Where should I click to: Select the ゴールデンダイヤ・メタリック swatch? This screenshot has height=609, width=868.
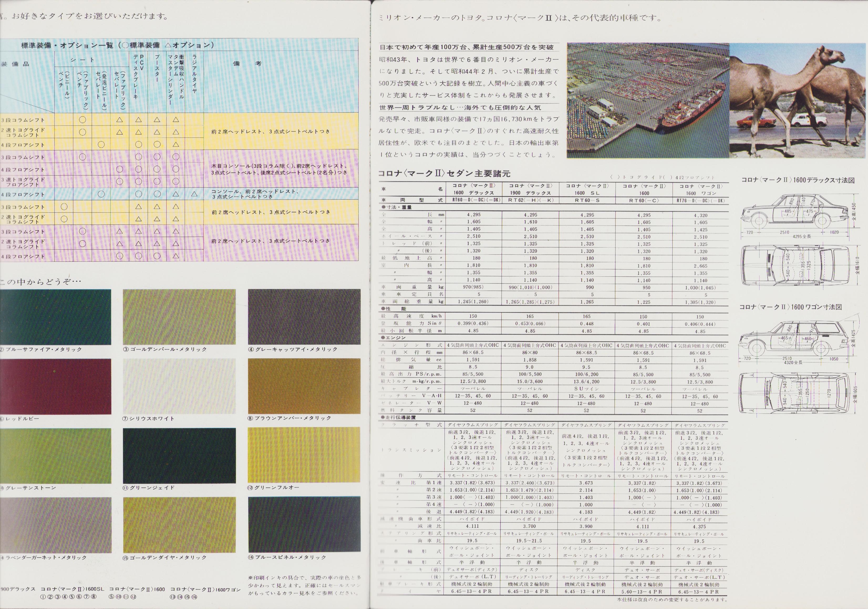tap(179, 525)
